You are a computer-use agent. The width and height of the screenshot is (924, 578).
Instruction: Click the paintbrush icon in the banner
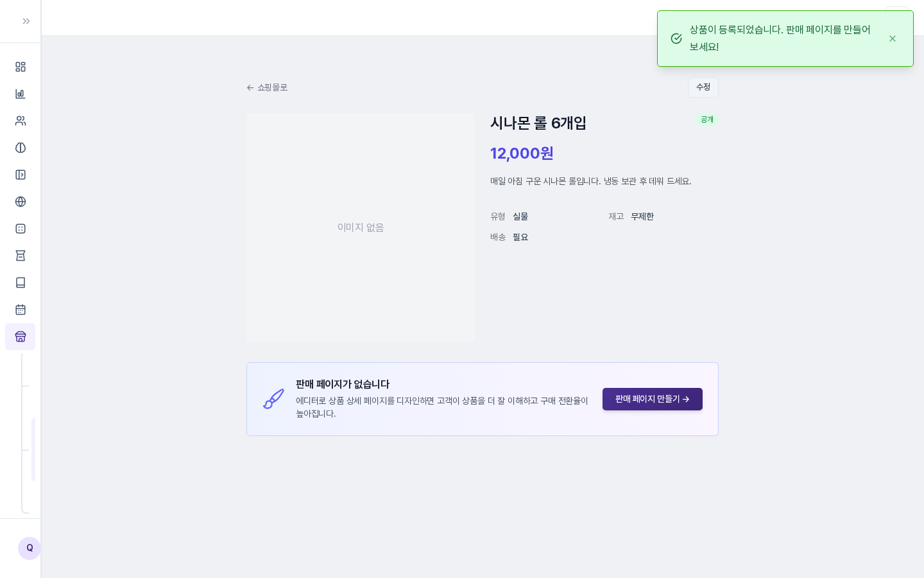click(273, 399)
